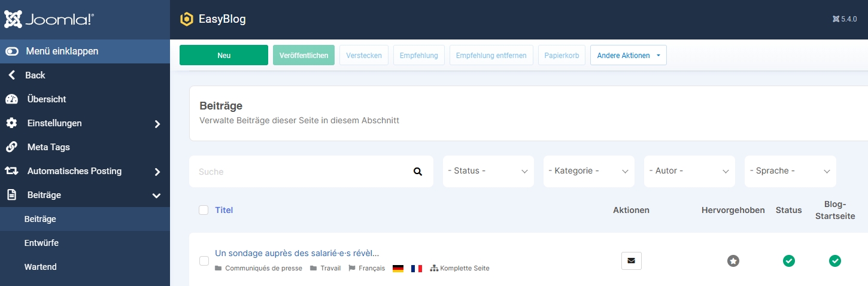Expand the Andere Aktionen dropdown
The width and height of the screenshot is (868, 286).
pos(628,56)
